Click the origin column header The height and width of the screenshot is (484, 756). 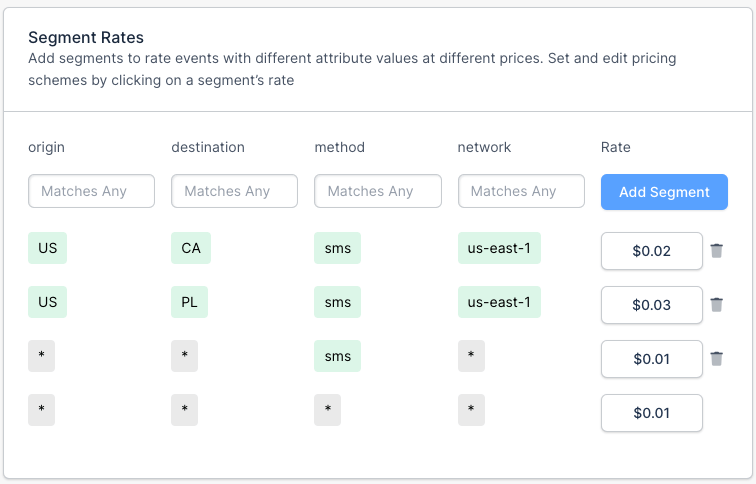click(x=46, y=147)
